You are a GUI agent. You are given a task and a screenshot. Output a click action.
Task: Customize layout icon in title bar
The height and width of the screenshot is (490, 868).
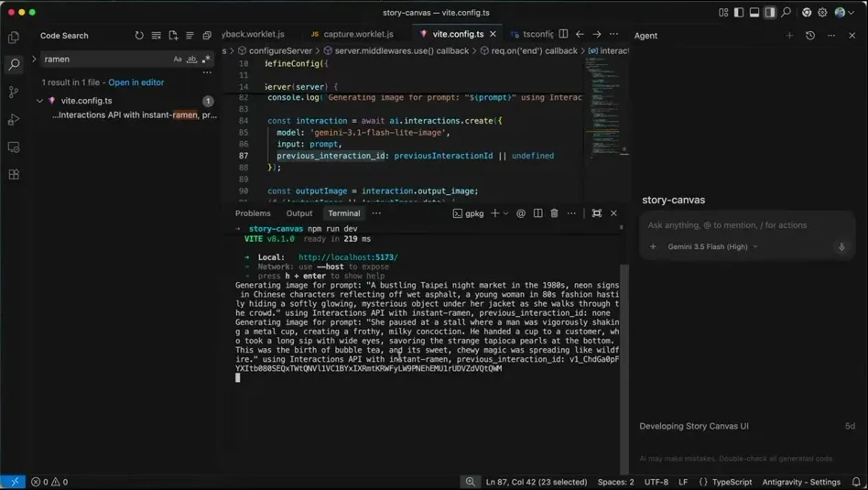(723, 12)
